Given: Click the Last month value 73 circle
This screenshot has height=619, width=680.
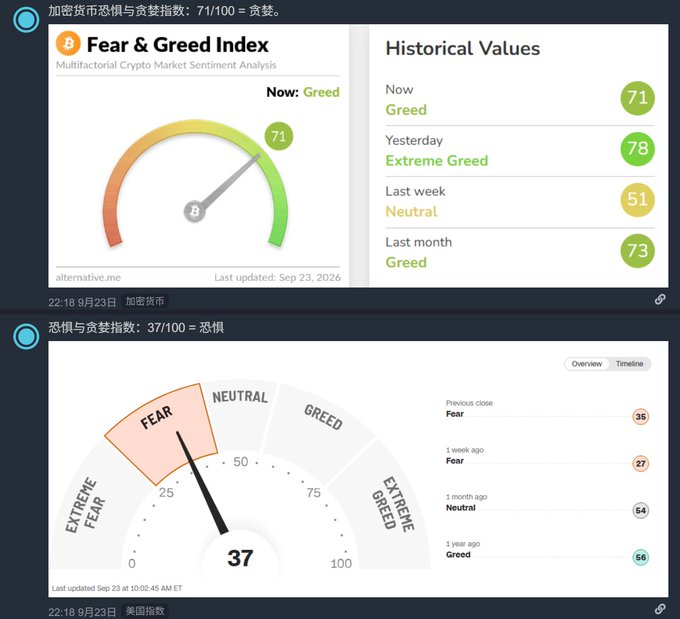Looking at the screenshot, I should (x=637, y=251).
